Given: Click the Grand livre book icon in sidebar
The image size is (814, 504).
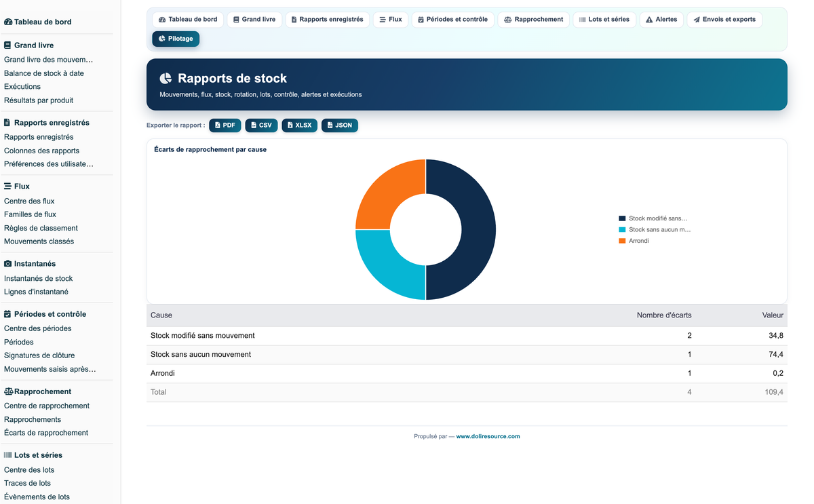Looking at the screenshot, I should click(7, 45).
